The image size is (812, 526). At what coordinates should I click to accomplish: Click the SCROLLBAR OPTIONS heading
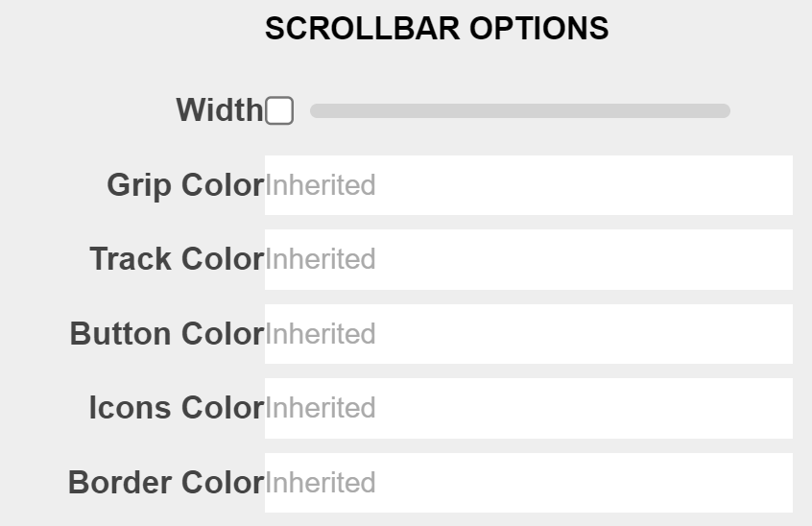pos(437,29)
